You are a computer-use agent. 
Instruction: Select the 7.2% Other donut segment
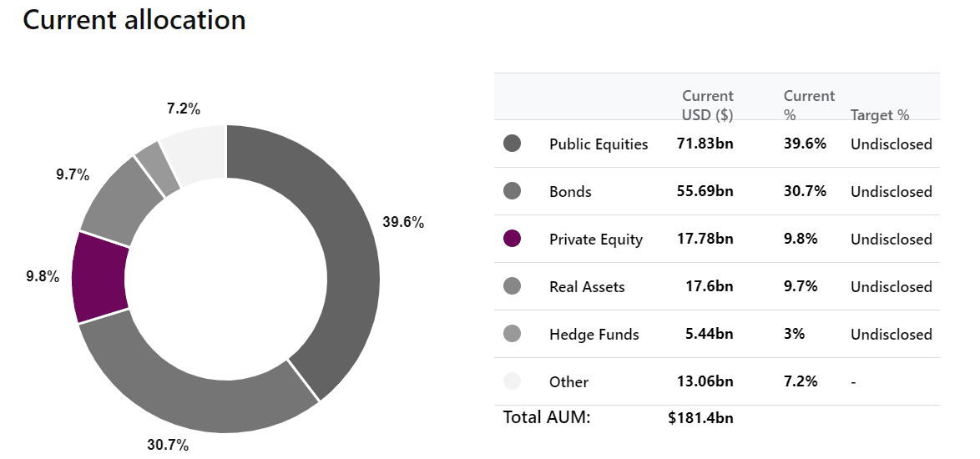click(x=195, y=151)
